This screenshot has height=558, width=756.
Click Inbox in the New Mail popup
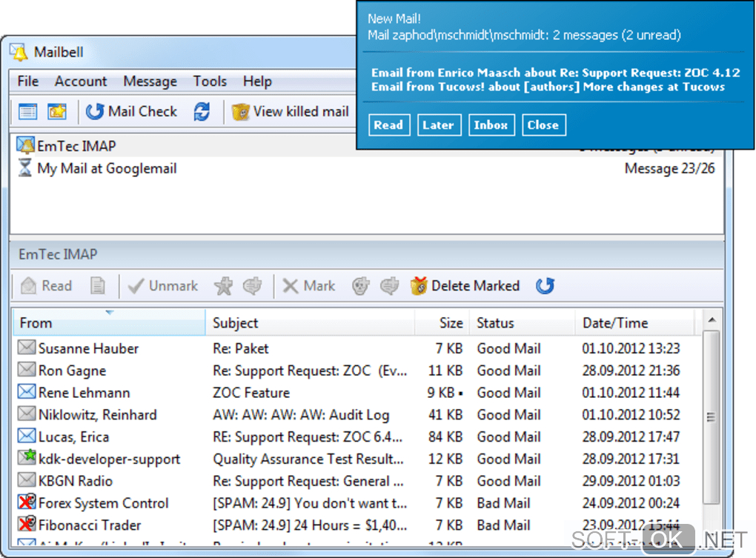pyautogui.click(x=491, y=124)
